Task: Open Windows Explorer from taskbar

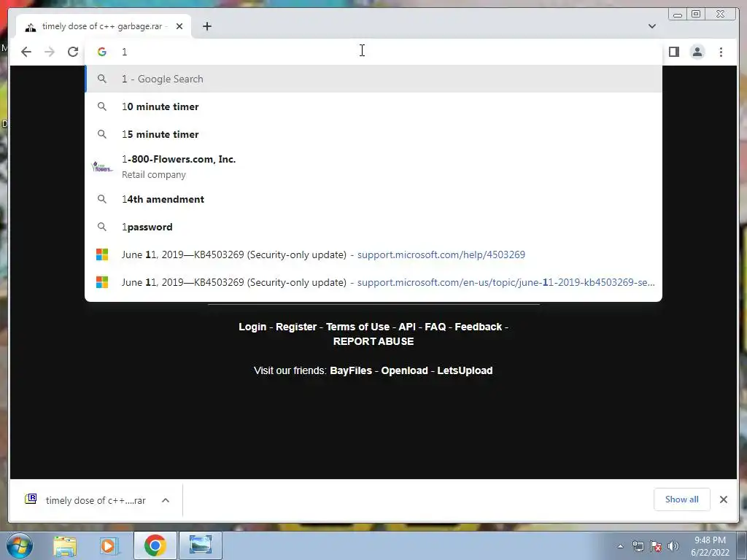Action: [x=65, y=545]
